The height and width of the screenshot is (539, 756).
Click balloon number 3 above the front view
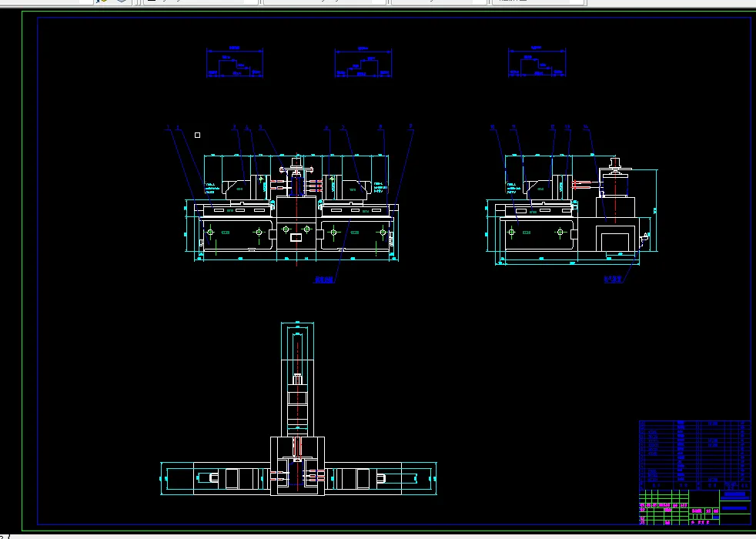[235, 127]
